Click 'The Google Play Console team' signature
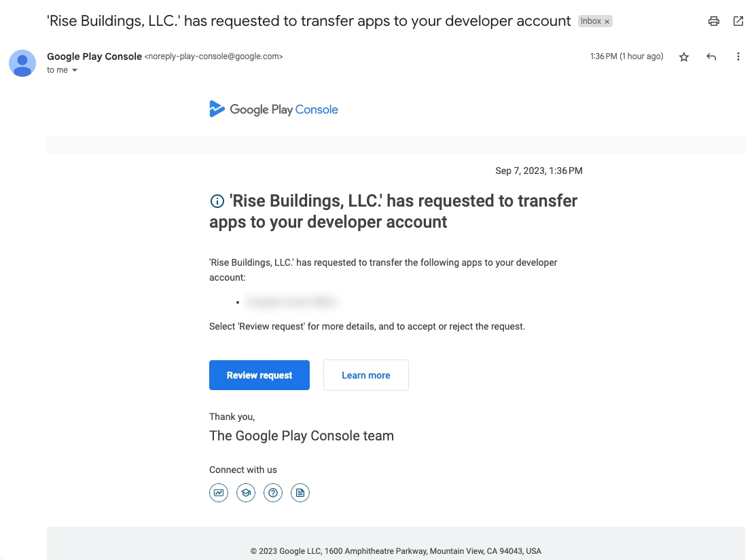756x560 pixels. (x=302, y=436)
